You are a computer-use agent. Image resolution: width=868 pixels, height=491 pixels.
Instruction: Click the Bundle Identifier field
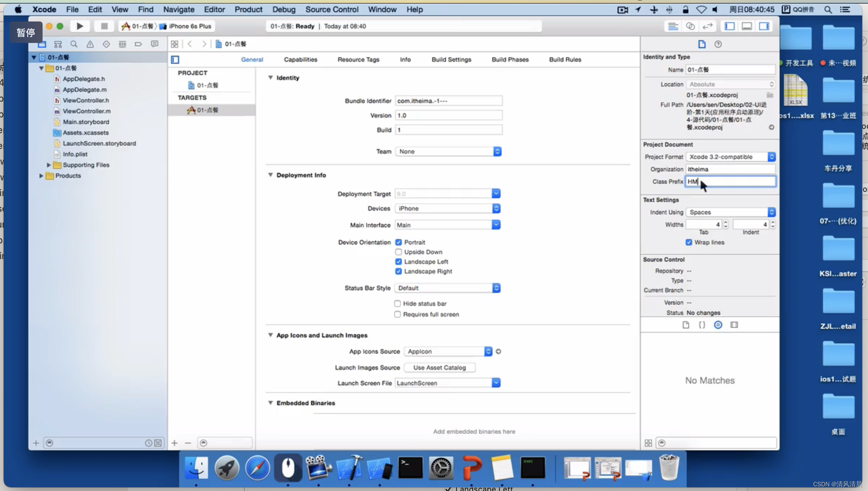(449, 101)
